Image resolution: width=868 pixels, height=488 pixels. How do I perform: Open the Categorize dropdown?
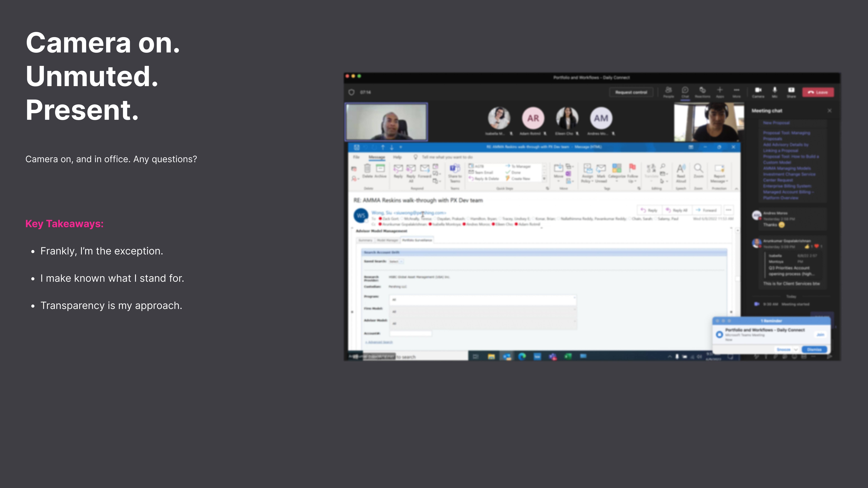[x=617, y=173]
